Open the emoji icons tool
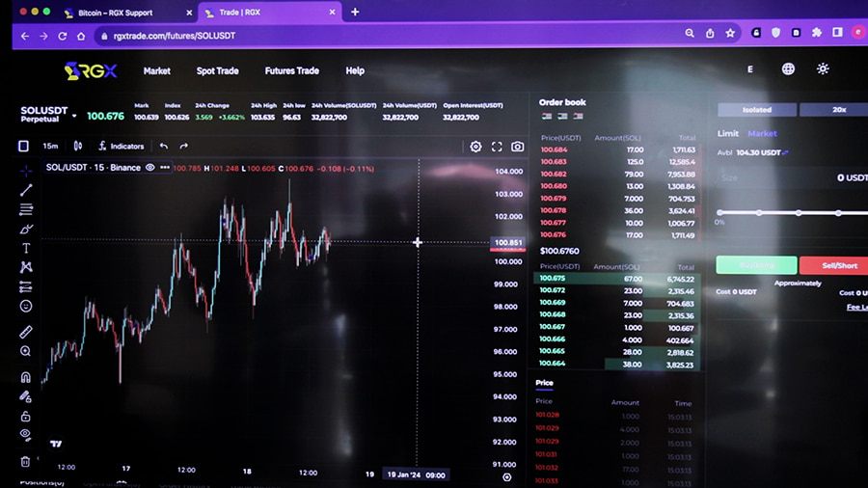 click(25, 306)
